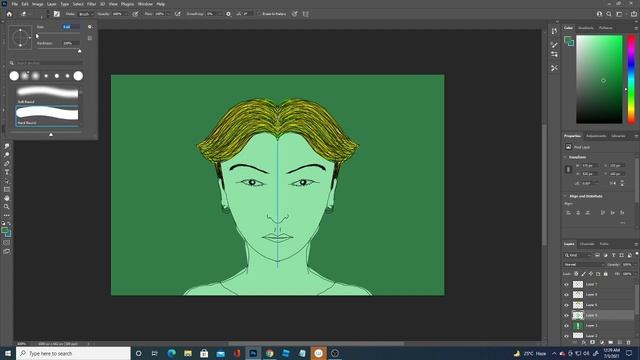Open the Brushes panel icon in dock
The image size is (640, 360).
pos(554,44)
